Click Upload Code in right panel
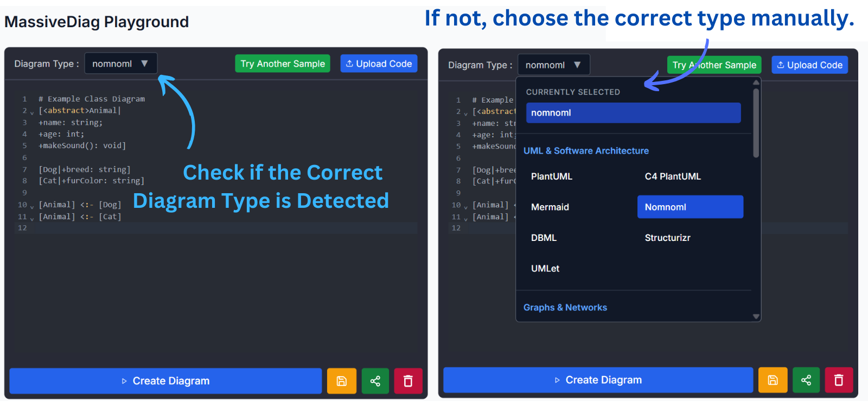Screen dimensions: 868x407 tap(809, 65)
